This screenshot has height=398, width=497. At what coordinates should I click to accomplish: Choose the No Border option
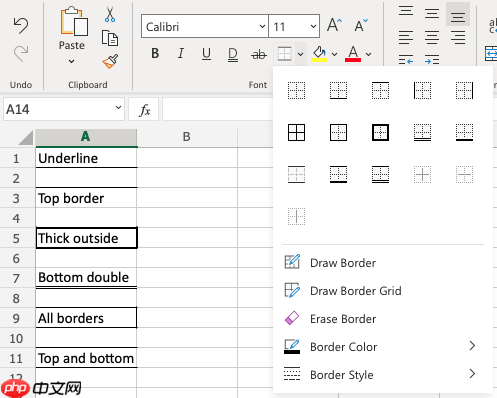[296, 90]
